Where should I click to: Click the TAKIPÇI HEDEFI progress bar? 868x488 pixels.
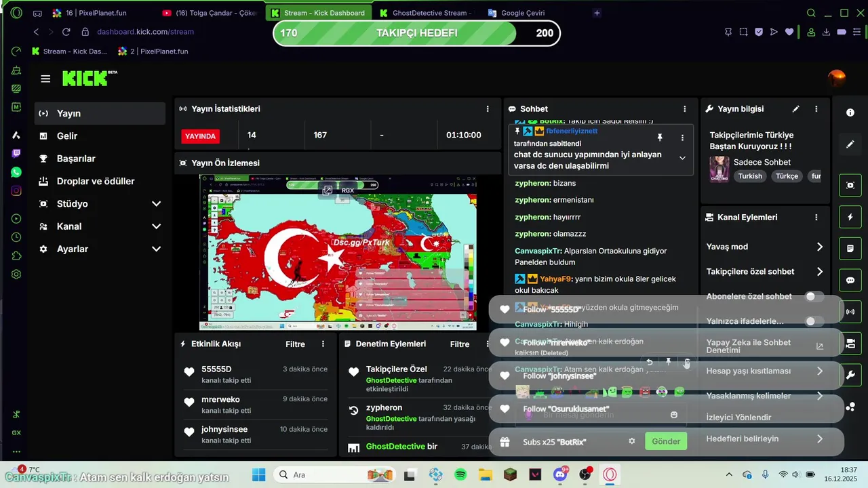point(416,33)
